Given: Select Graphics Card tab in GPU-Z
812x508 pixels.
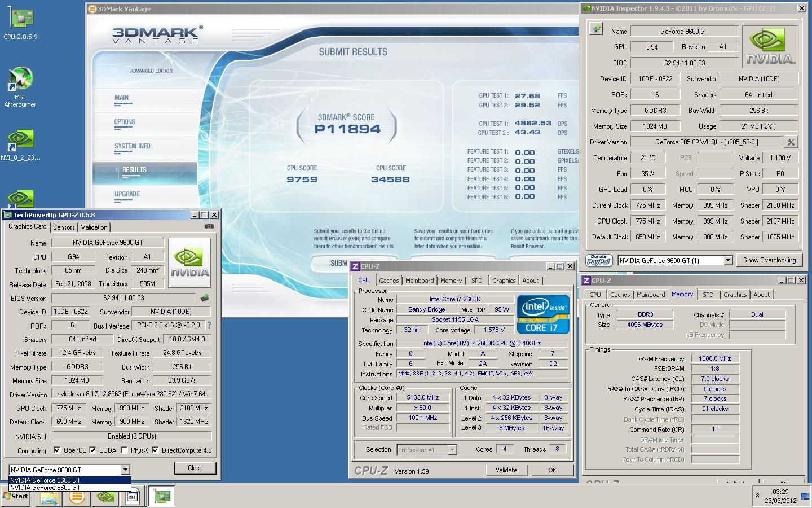Looking at the screenshot, I should [x=28, y=226].
